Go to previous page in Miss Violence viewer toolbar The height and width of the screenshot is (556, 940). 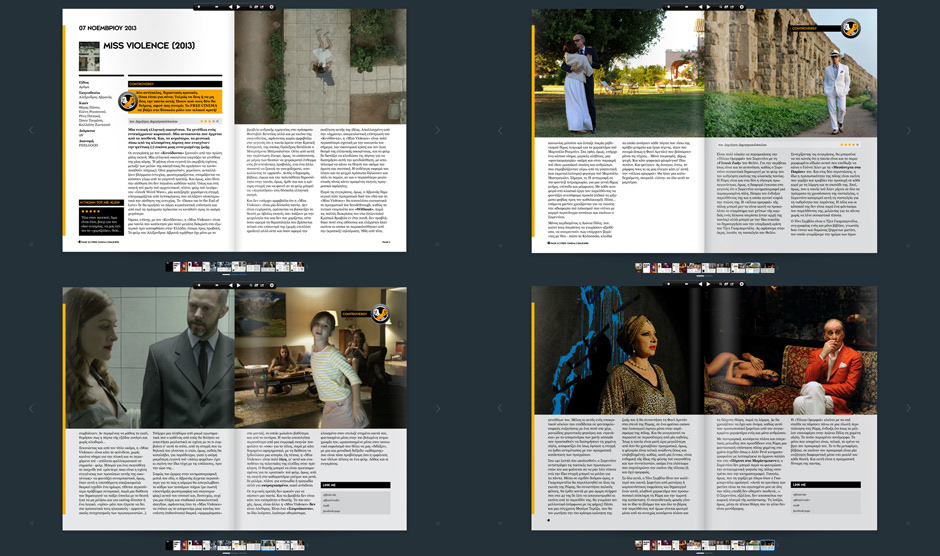[231, 7]
